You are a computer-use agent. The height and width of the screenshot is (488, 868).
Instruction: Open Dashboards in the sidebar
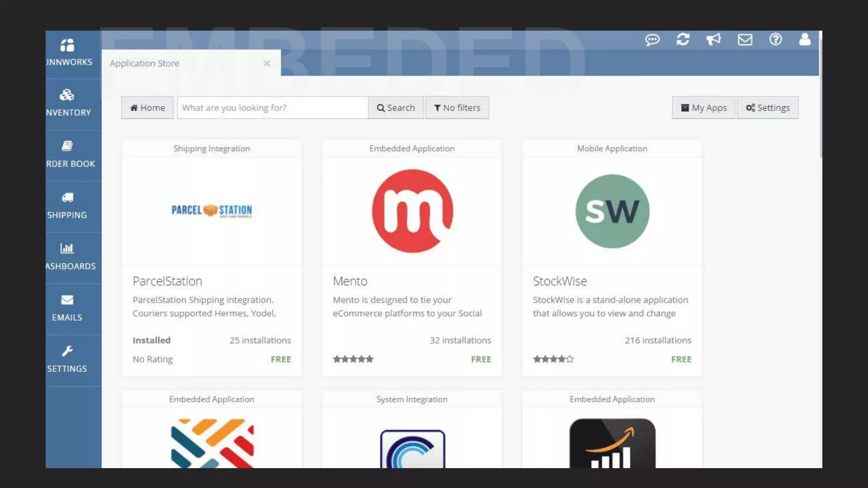68,257
